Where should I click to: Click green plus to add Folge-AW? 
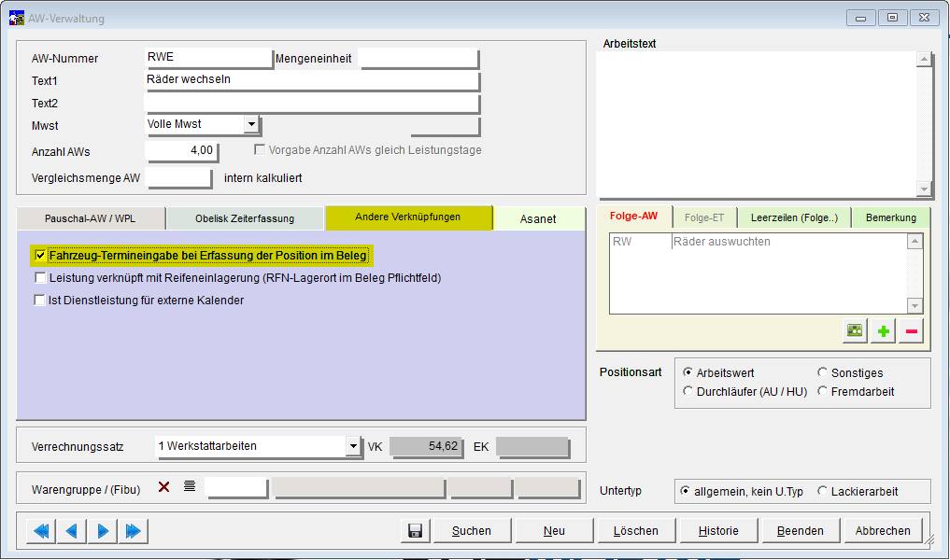[882, 330]
